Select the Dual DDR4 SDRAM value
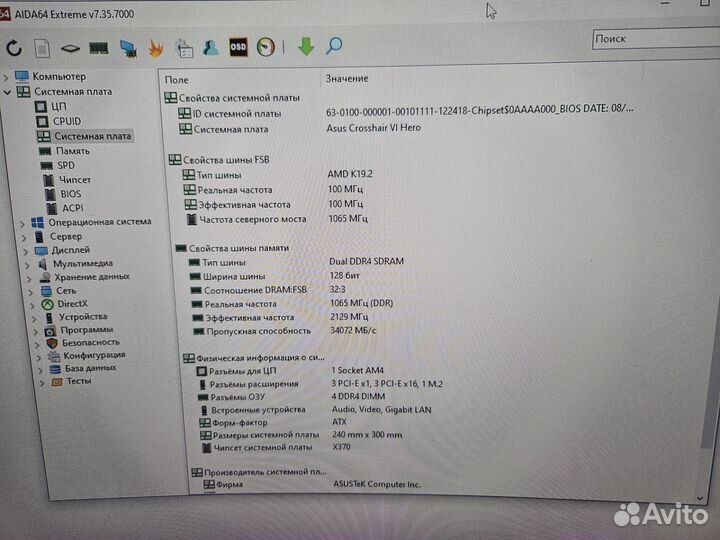Viewport: 720px width, 540px height. pyautogui.click(x=366, y=261)
